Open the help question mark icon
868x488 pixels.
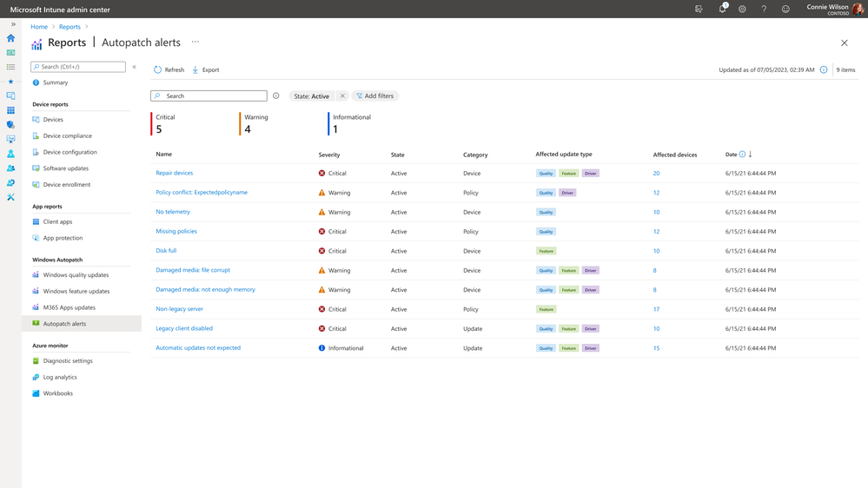tap(764, 9)
